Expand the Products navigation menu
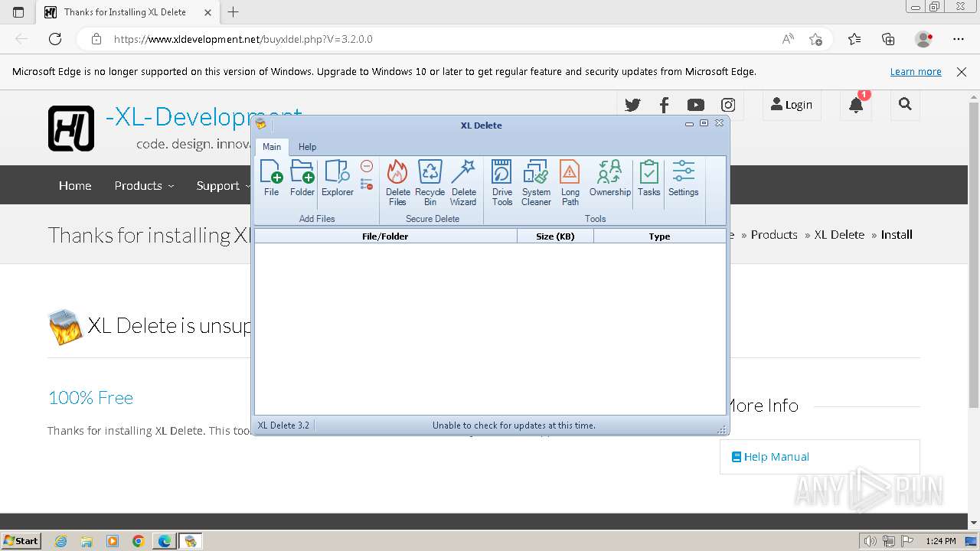This screenshot has height=551, width=980. click(144, 185)
